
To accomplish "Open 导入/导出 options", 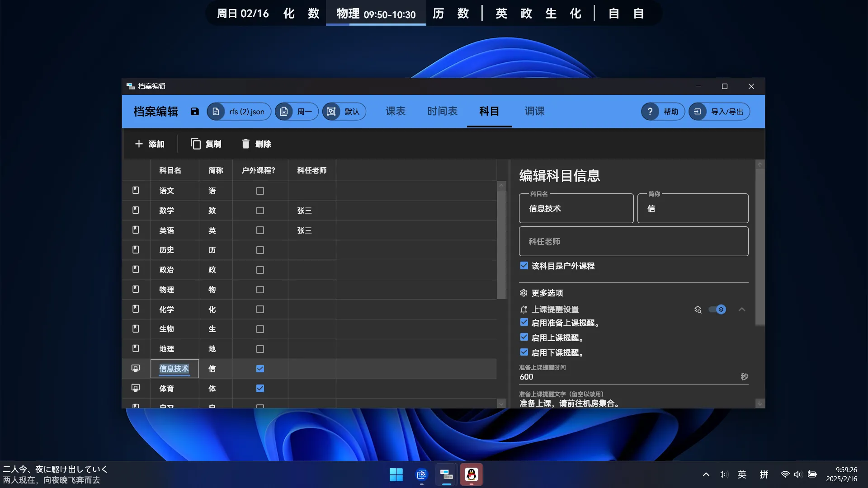I will (x=719, y=112).
